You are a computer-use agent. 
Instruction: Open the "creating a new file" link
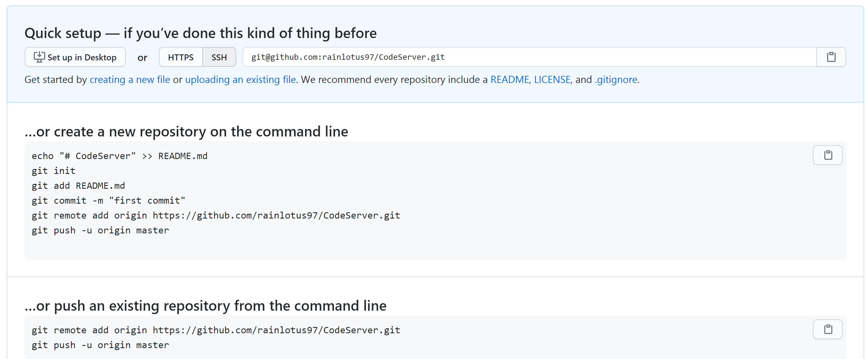pos(130,80)
